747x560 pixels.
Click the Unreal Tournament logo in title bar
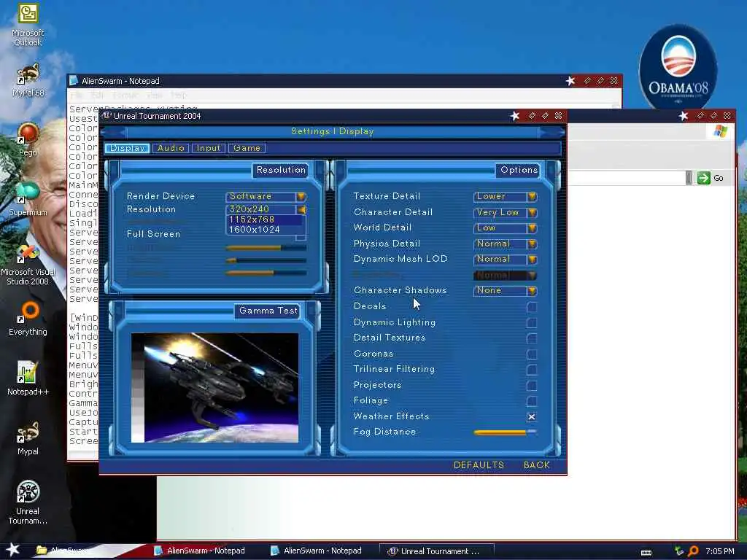tap(107, 116)
